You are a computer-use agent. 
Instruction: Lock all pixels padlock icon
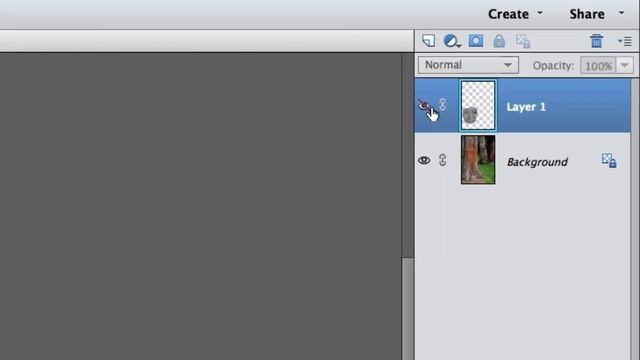(x=499, y=41)
